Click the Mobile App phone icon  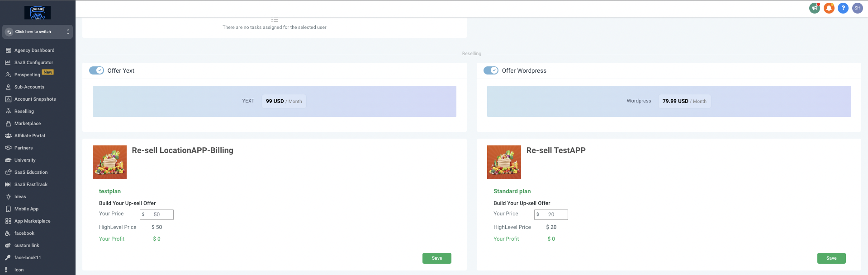coord(8,209)
